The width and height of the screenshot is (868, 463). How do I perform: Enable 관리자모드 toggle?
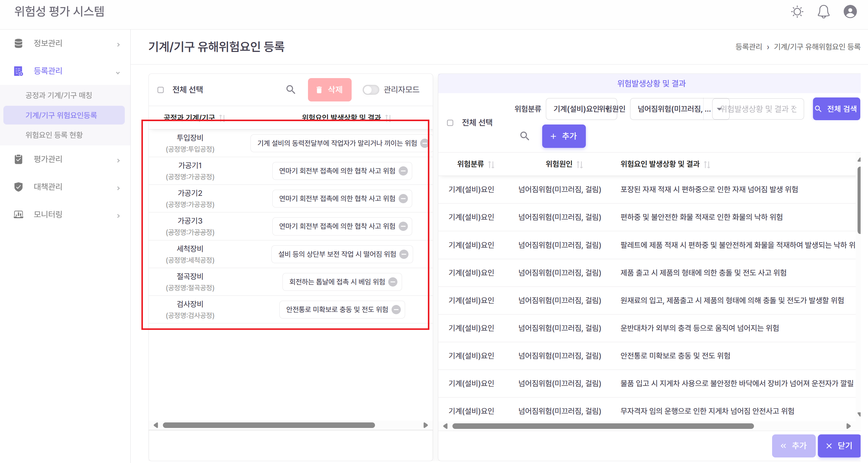point(371,90)
